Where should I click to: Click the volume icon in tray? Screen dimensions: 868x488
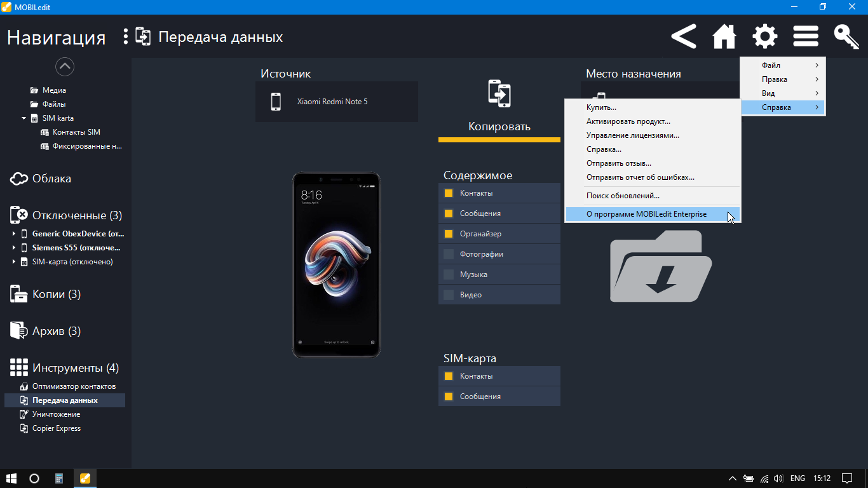[779, 478]
